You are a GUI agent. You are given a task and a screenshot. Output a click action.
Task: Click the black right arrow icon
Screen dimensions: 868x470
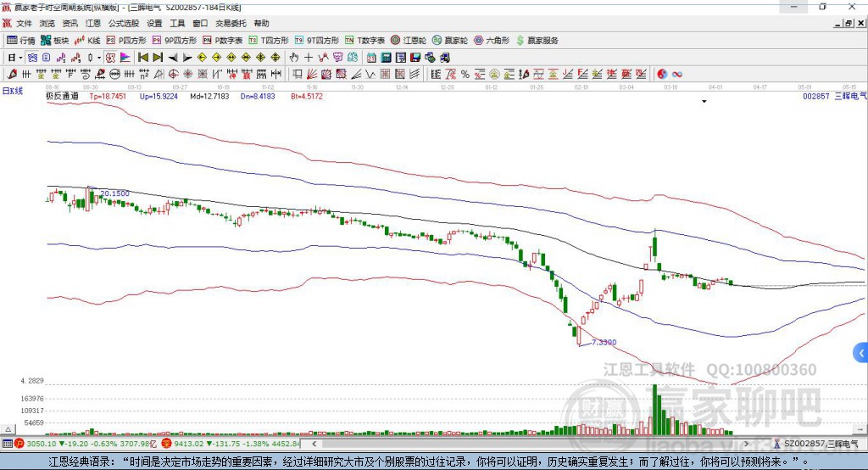point(187,58)
